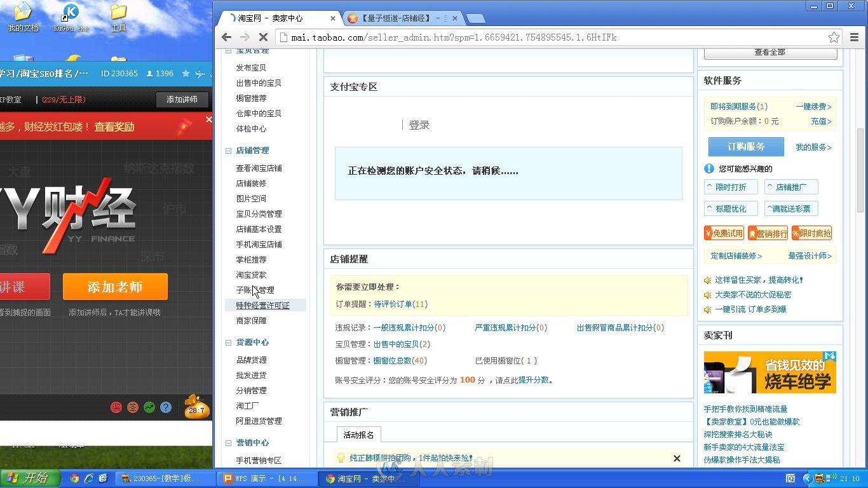Click the page vertical scrollbar thumb
This screenshot has height=488, width=868.
coord(860,170)
